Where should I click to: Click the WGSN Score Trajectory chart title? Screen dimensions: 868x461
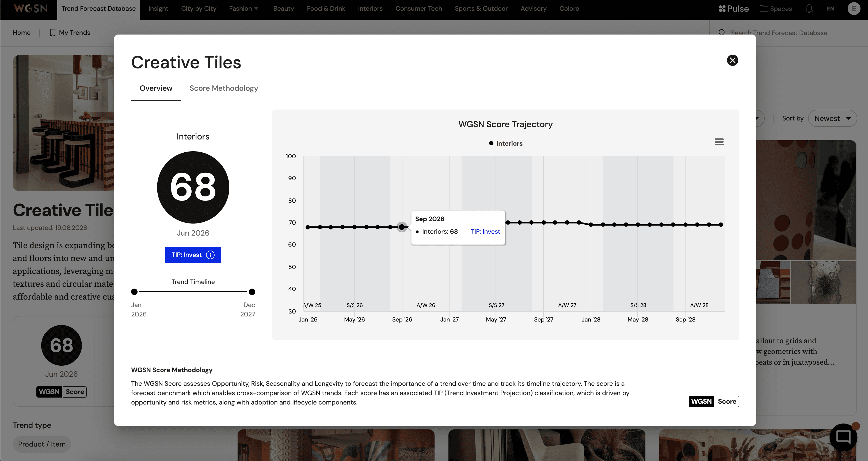point(505,124)
